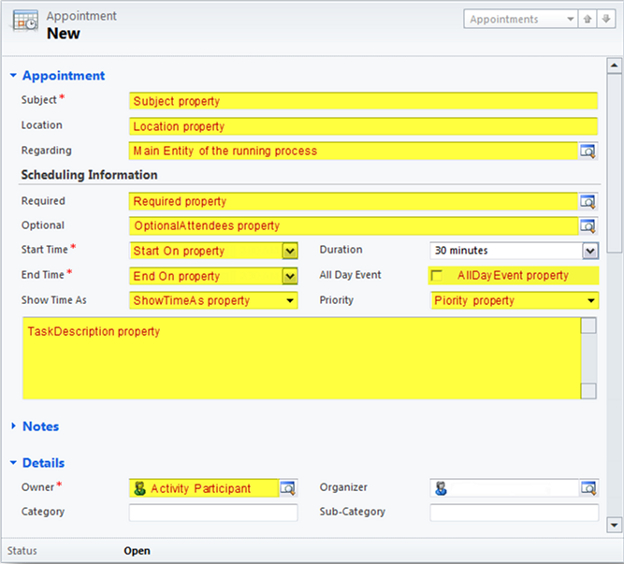This screenshot has height=564, width=624.
Task: Click the Owner field lookup icon
Action: coord(288,488)
